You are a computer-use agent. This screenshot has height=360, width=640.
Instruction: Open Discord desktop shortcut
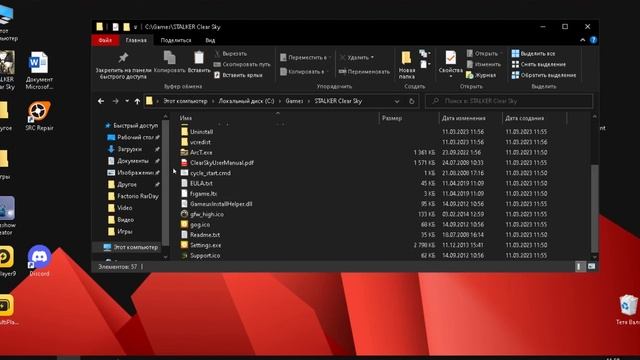point(39,261)
